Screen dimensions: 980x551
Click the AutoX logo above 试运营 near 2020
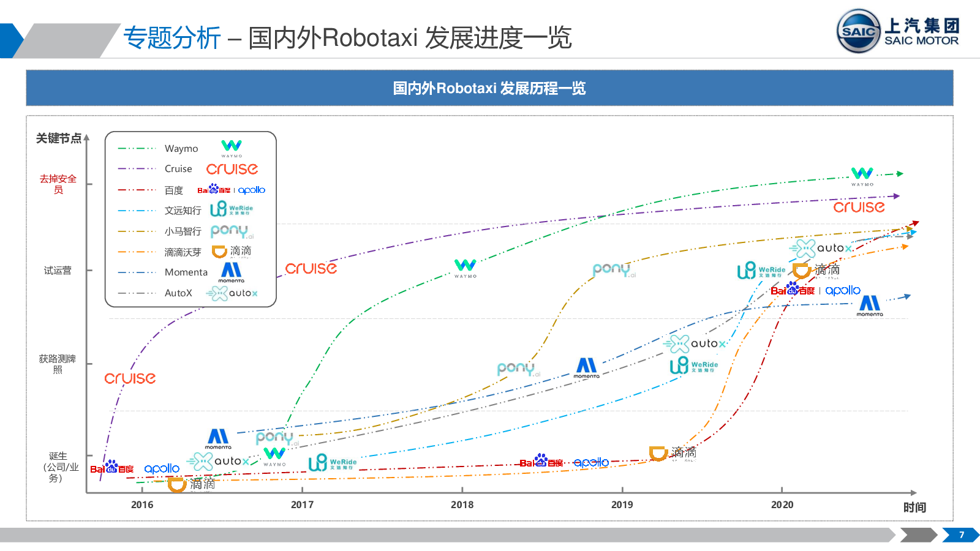click(x=821, y=249)
